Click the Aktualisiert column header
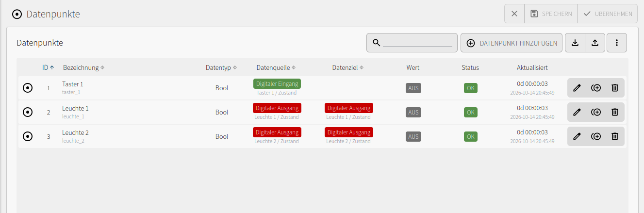The width and height of the screenshot is (644, 213). point(532,67)
